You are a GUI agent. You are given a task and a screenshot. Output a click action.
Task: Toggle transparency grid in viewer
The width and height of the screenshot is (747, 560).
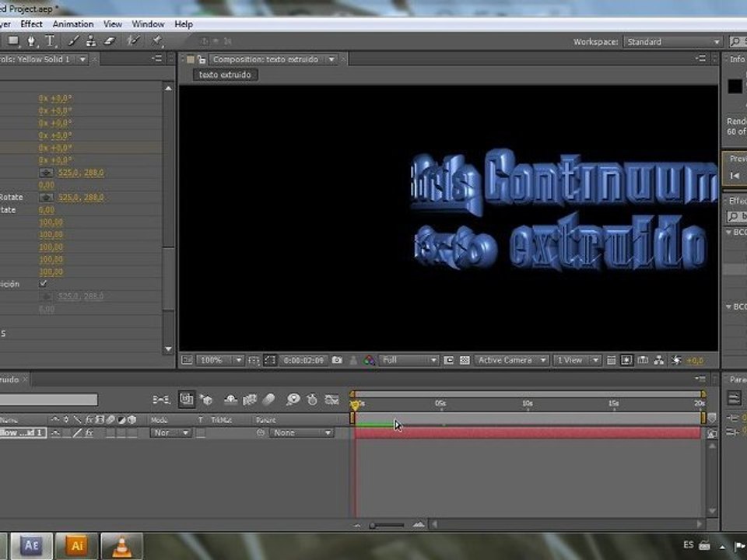[465, 360]
